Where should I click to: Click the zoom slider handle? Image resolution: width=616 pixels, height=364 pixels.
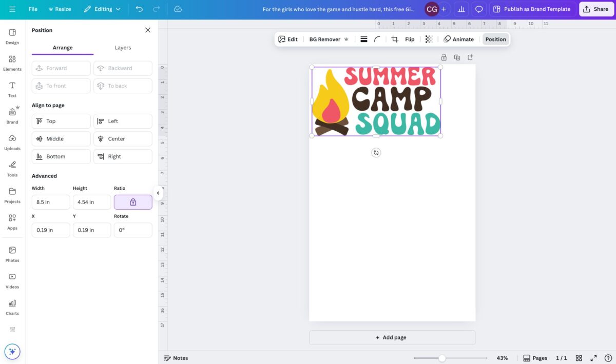pos(442,358)
